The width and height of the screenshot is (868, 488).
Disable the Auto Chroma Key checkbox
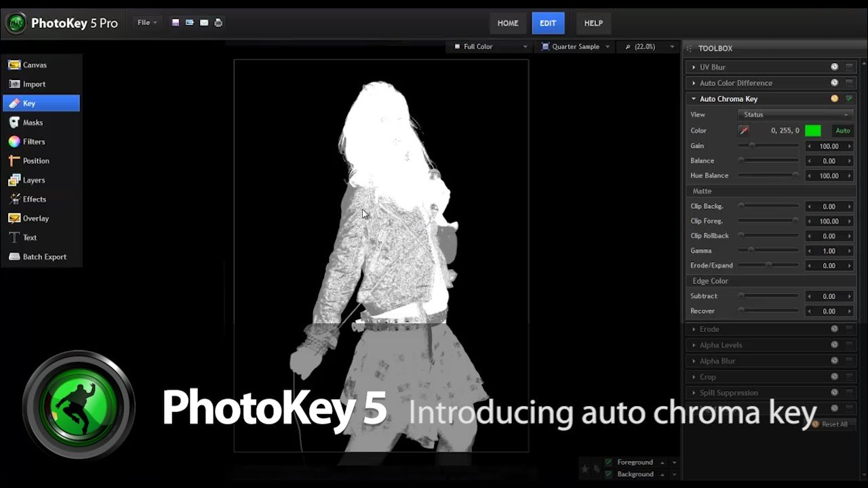click(x=849, y=99)
